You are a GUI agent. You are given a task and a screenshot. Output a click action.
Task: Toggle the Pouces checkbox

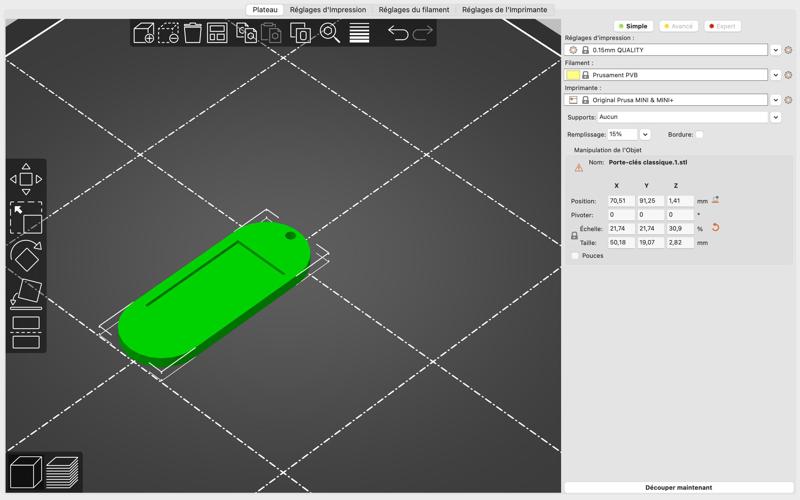576,256
